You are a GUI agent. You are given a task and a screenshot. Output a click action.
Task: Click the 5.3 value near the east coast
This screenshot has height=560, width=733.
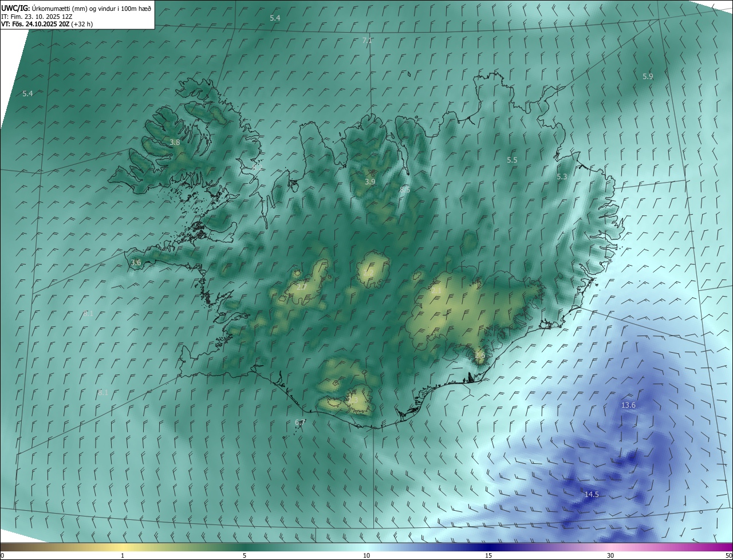(562, 177)
